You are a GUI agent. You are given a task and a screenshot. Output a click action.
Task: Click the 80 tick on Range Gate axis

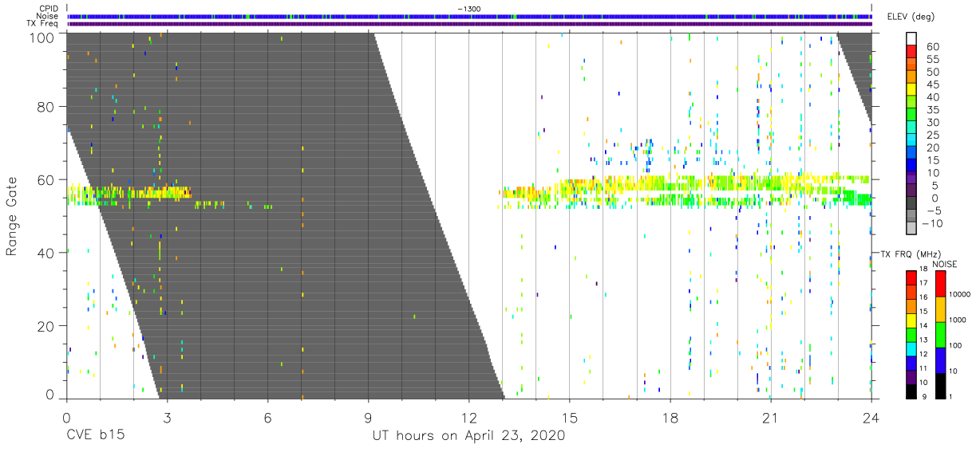(x=46, y=107)
